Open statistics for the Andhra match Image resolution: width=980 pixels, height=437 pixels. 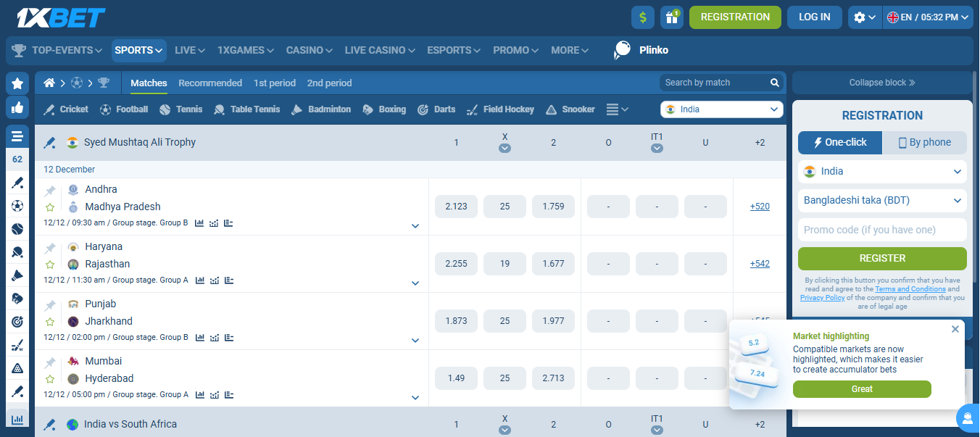coord(199,222)
